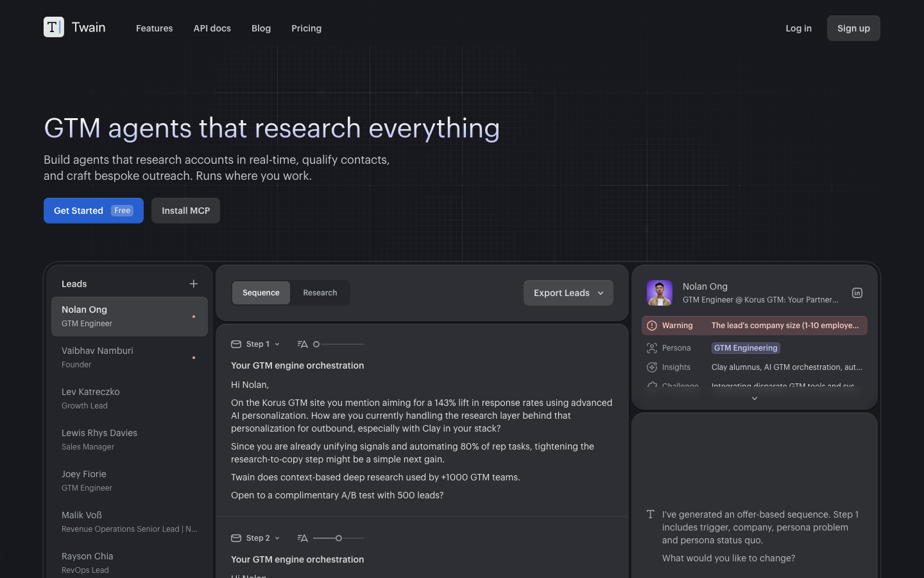
Task: Switch to the Research tab
Action: 320,293
